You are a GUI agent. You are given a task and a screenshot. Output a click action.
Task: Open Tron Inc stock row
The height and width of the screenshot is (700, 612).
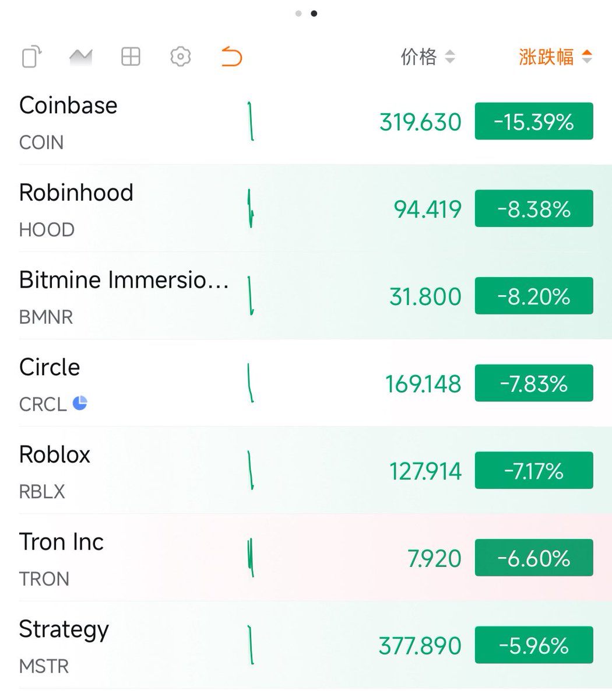[x=306, y=558]
